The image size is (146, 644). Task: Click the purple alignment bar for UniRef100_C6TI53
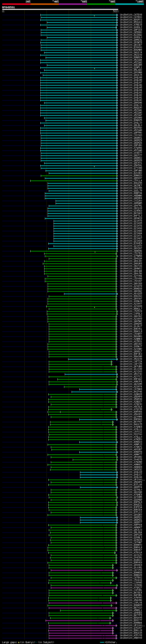[x=84, y=570]
